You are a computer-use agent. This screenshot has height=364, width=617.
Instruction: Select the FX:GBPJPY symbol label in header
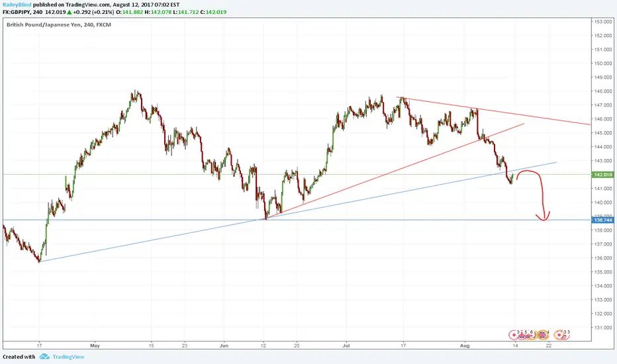(x=17, y=12)
